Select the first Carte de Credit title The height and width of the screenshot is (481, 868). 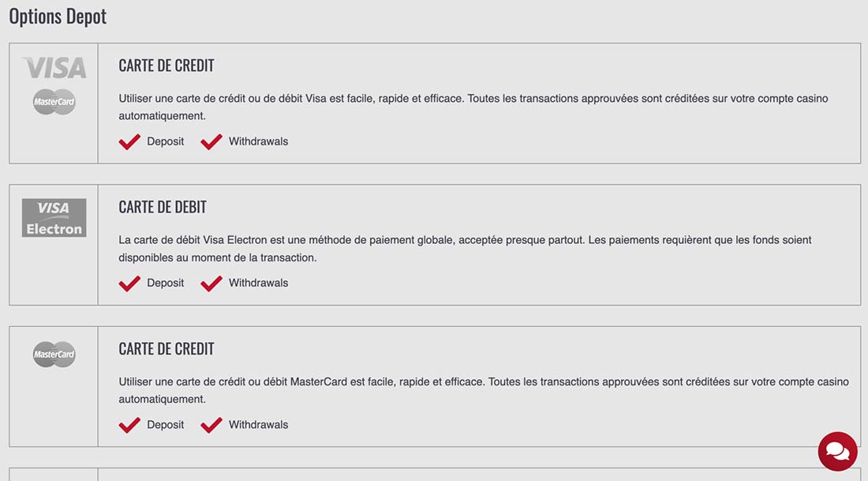(x=166, y=66)
